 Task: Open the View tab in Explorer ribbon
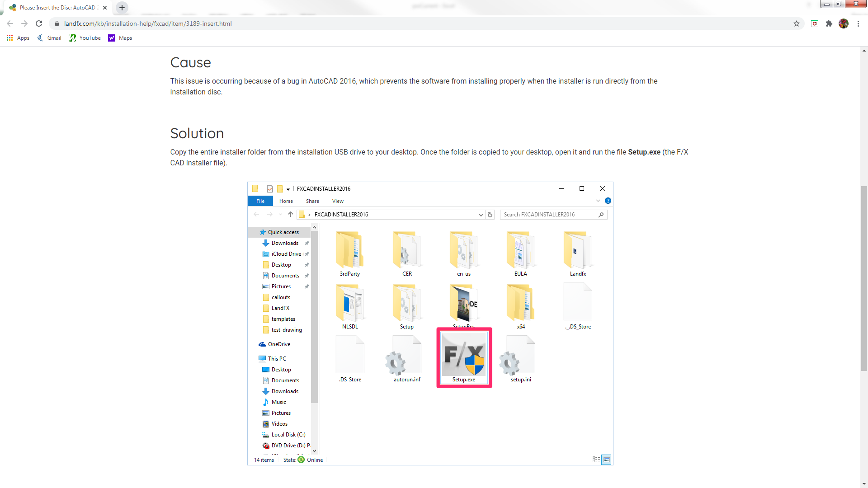point(338,201)
